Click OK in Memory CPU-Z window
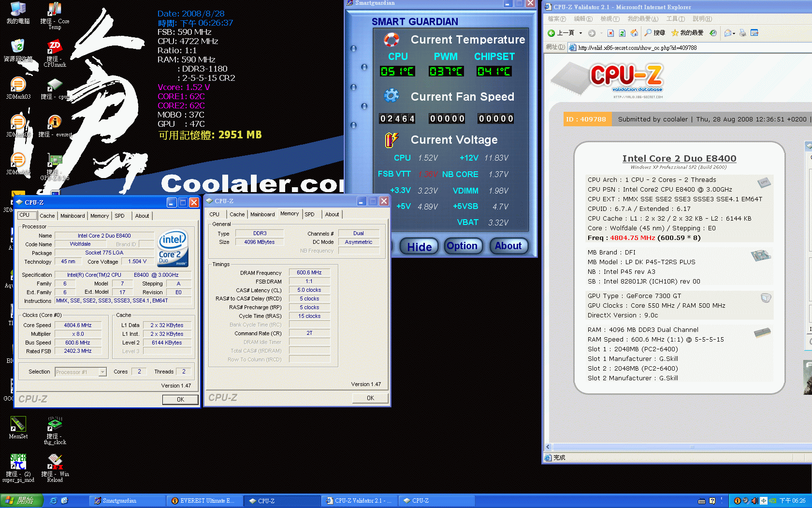This screenshot has height=508, width=812. (370, 398)
